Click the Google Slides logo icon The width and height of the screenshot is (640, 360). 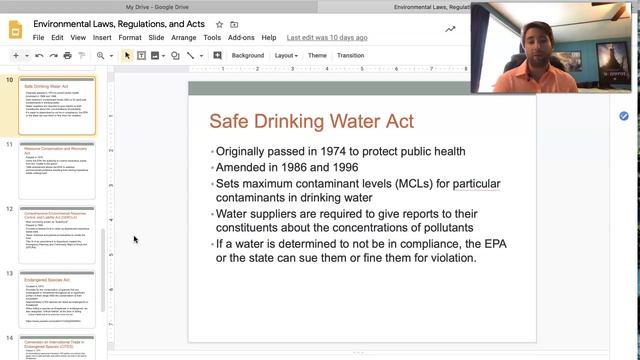pyautogui.click(x=16, y=30)
